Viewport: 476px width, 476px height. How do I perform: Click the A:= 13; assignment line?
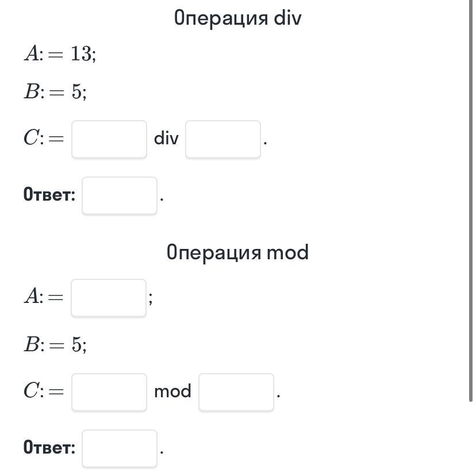click(60, 53)
